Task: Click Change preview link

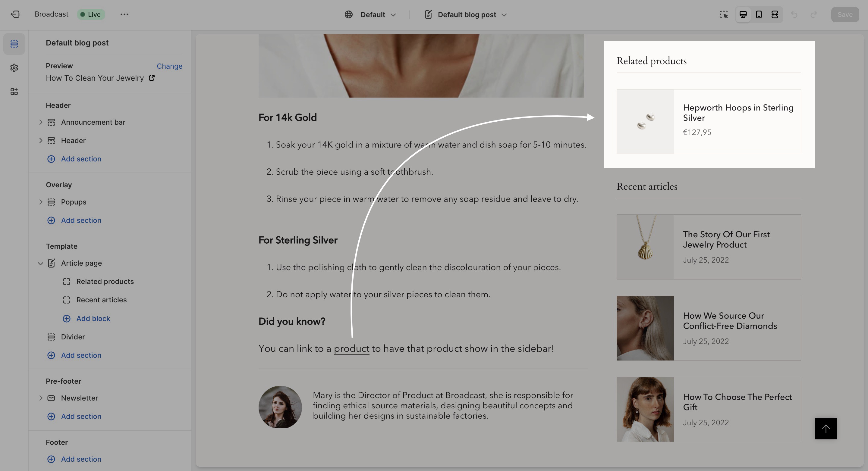Action: coord(169,66)
